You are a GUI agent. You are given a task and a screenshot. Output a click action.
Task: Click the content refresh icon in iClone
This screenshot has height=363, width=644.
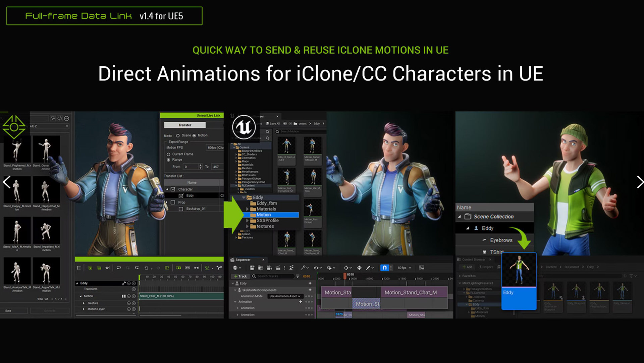tap(60, 118)
